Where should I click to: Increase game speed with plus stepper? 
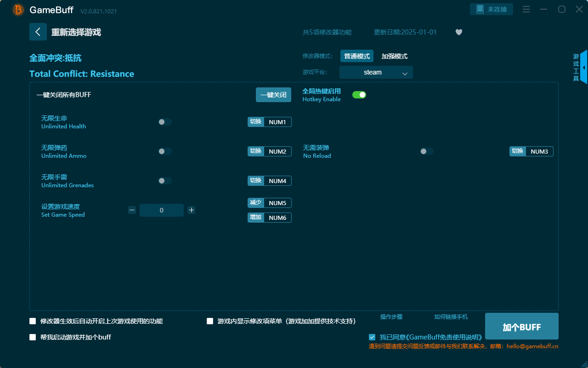(x=192, y=210)
